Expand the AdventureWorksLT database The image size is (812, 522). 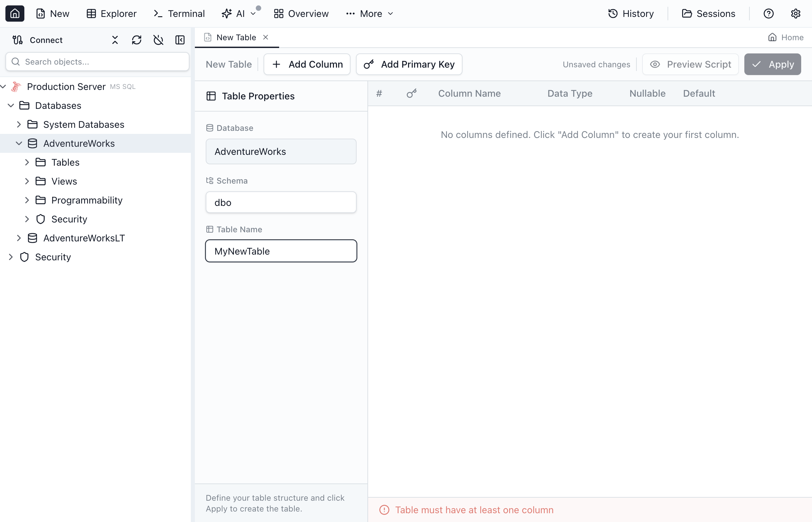pos(19,238)
